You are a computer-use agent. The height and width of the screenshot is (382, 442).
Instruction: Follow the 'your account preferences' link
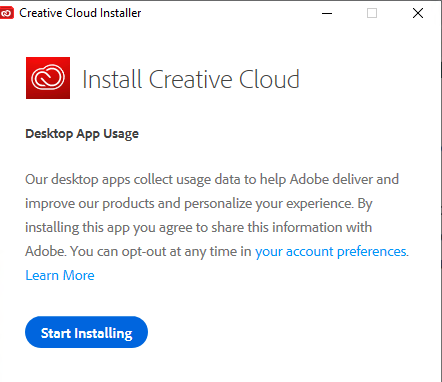point(331,252)
